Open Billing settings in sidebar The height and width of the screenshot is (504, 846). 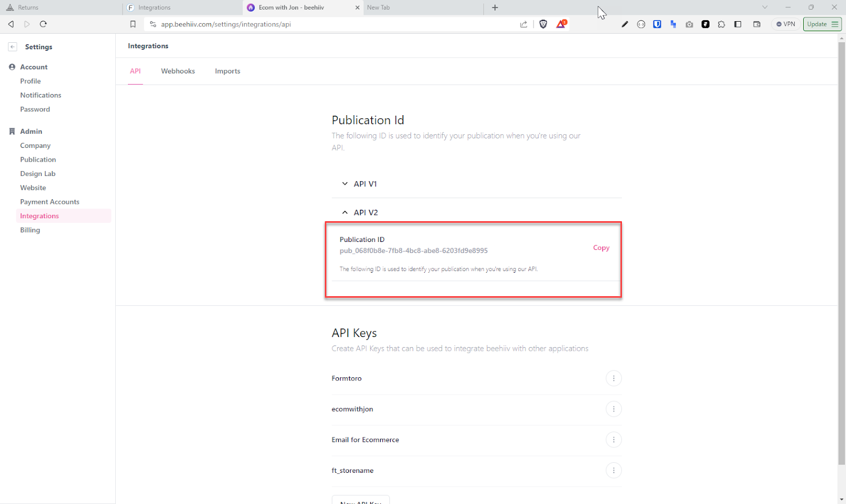click(x=30, y=230)
